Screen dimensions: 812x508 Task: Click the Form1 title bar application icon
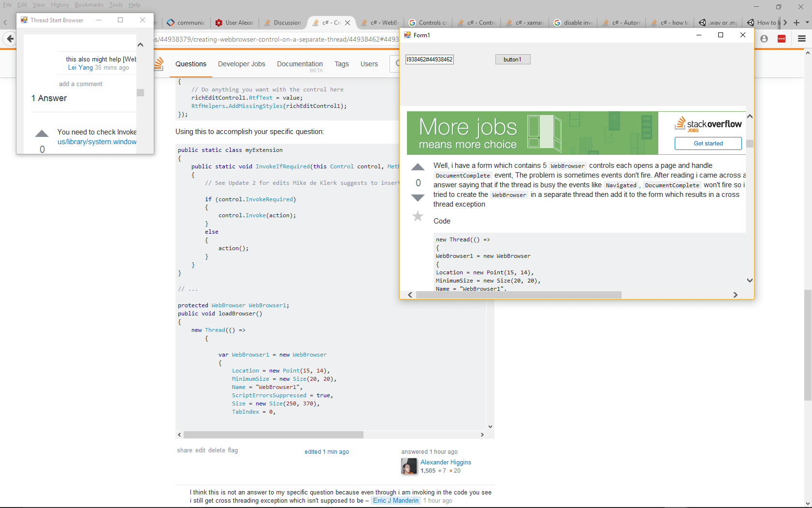click(x=407, y=35)
